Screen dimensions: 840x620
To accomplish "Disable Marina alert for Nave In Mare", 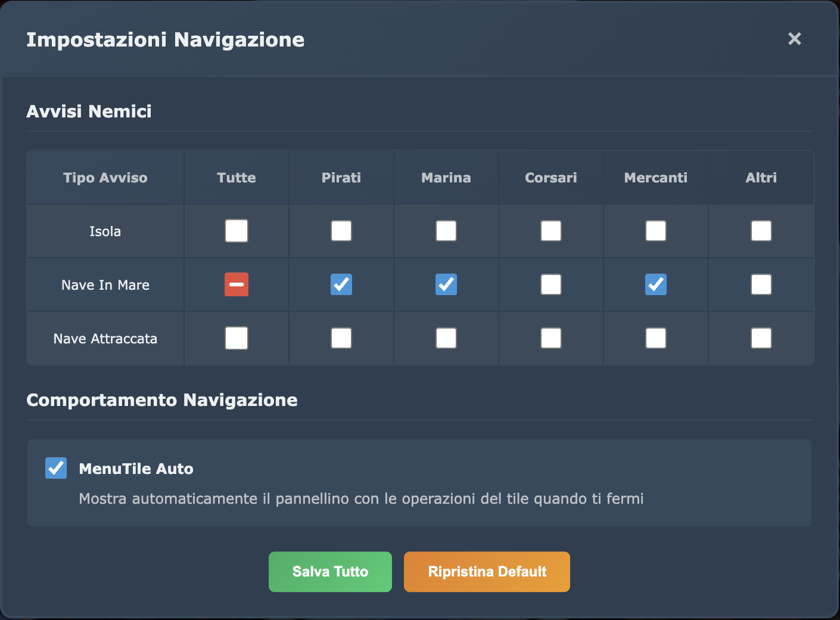I will pyautogui.click(x=446, y=284).
